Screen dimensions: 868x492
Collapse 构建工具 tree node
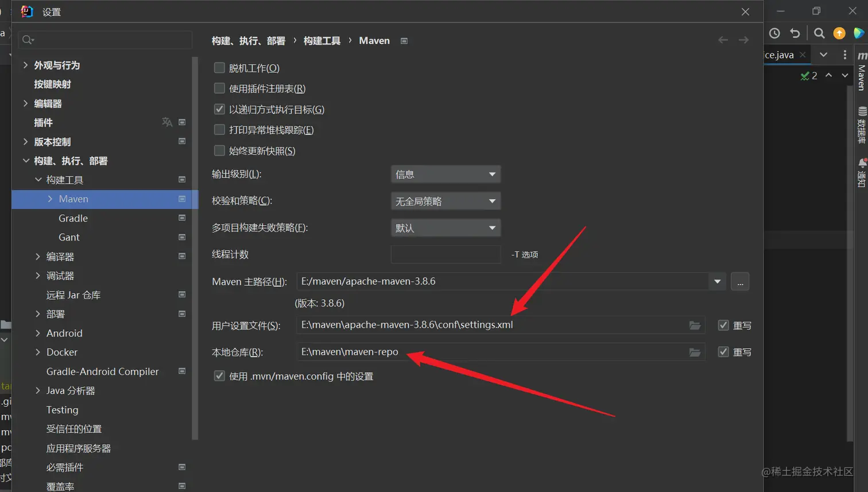38,180
